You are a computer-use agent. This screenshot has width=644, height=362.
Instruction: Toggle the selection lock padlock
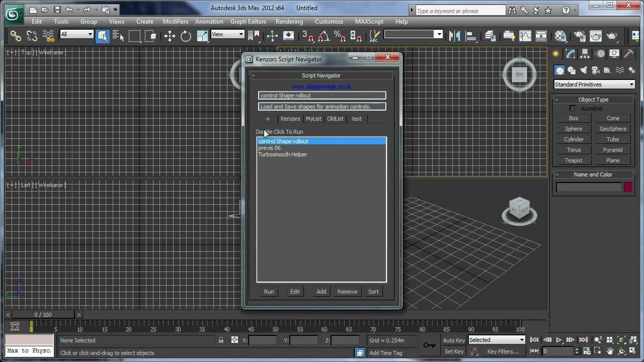[221, 340]
